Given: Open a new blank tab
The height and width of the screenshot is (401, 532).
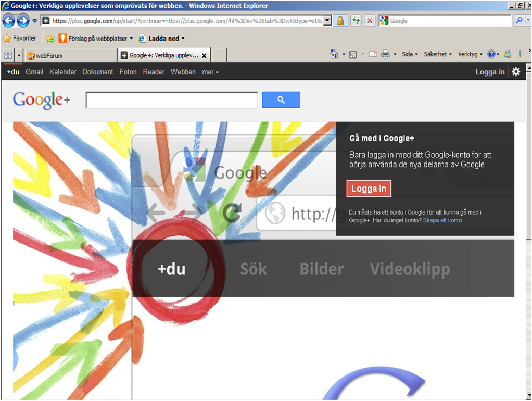Looking at the screenshot, I should click(x=220, y=55).
